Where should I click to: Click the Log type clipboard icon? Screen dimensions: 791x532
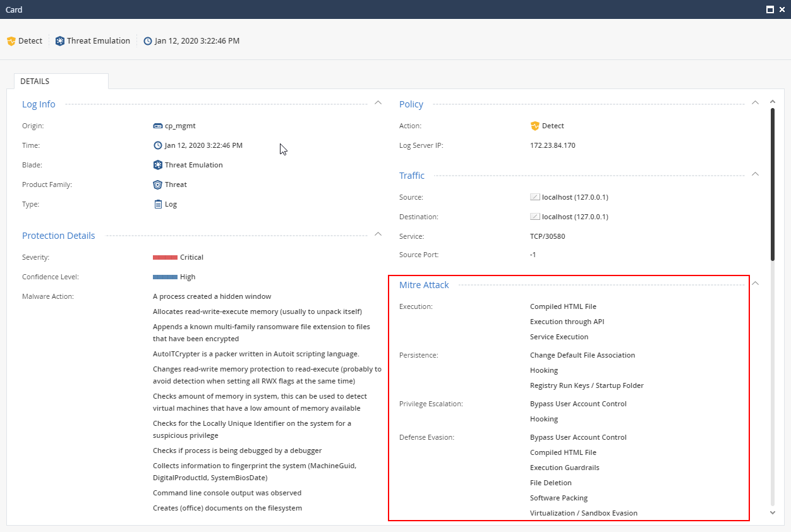158,204
